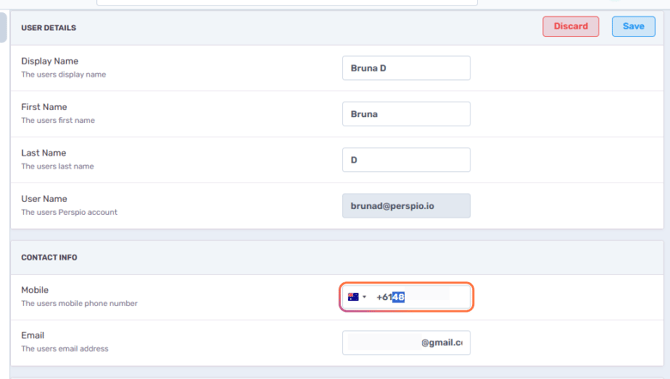Viewport: 670px width, 379px height.
Task: Click the greyed User Name field brunad@perspio.io
Action: coord(406,206)
